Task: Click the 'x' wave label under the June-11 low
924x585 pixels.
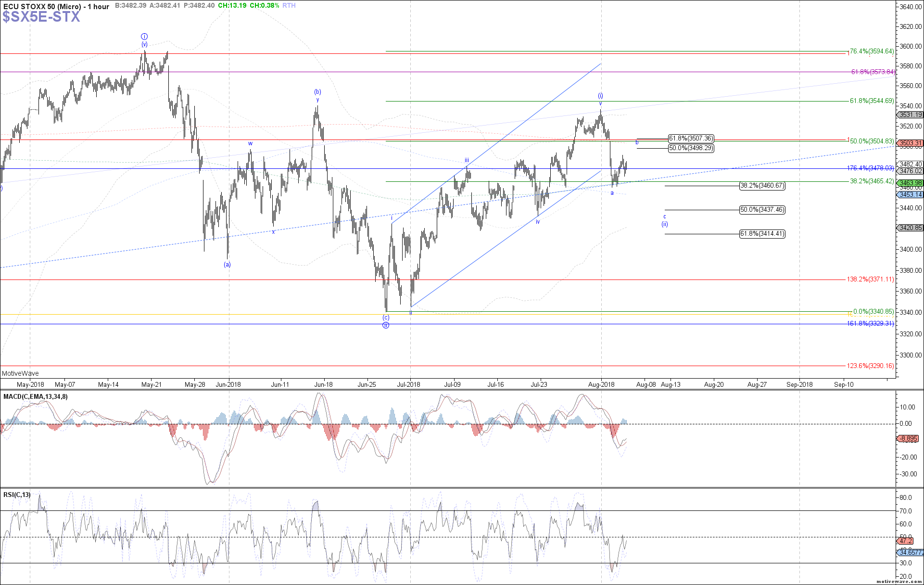Action: (x=274, y=232)
